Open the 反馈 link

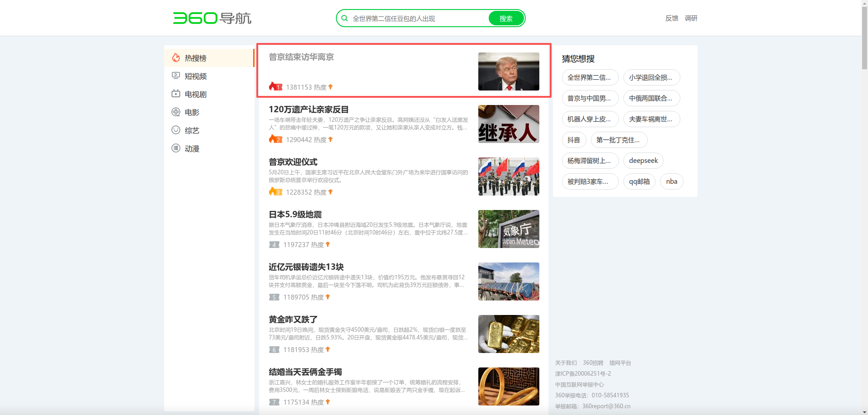[672, 18]
